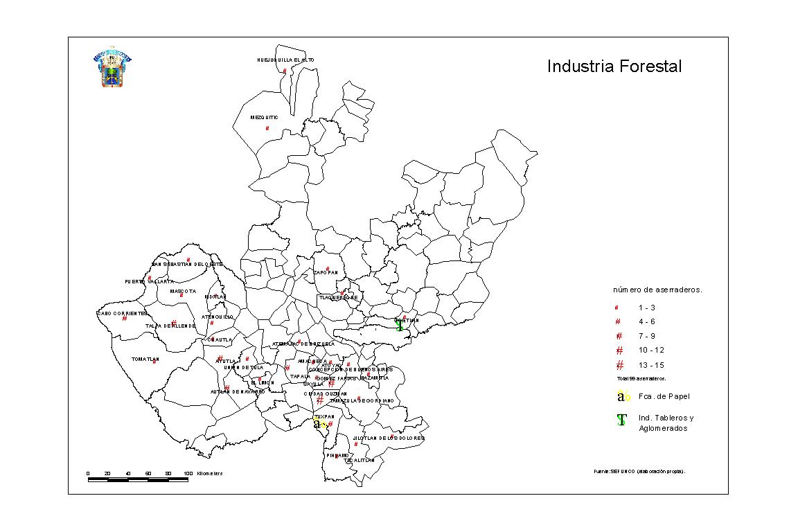The height and width of the screenshot is (532, 798).
Task: Select the green T symbol on the map
Action: [399, 325]
